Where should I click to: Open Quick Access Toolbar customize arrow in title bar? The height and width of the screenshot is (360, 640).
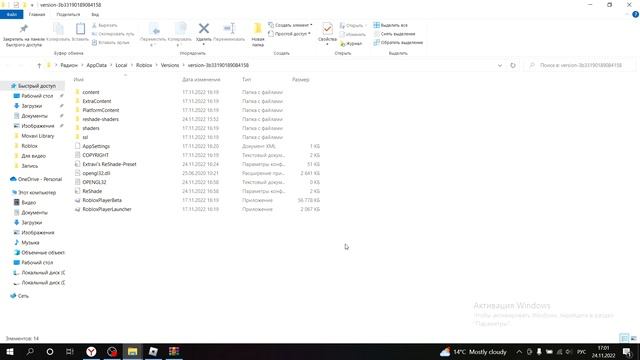pos(32,5)
